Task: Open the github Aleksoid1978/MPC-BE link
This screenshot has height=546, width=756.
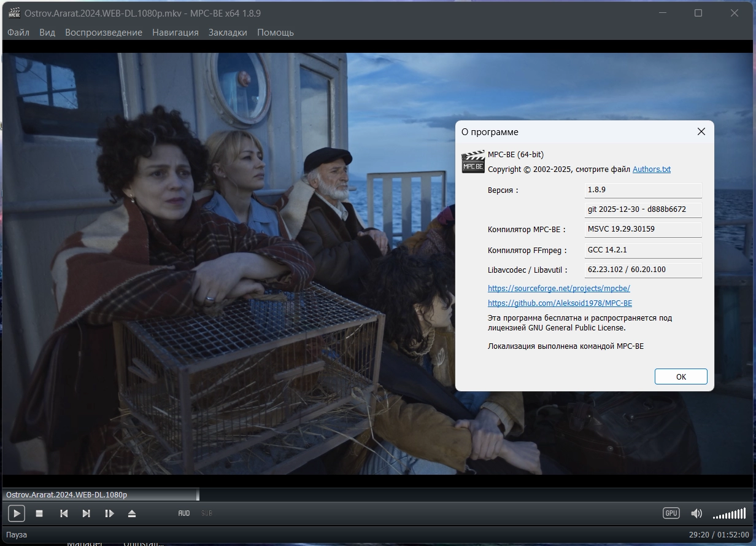Action: point(560,303)
